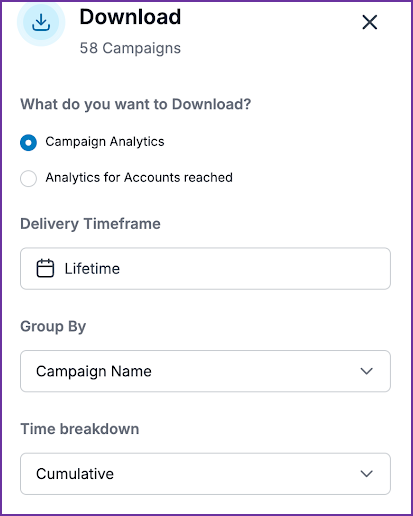
Task: Click the 'Campaign Analytics' option label
Action: 105,142
